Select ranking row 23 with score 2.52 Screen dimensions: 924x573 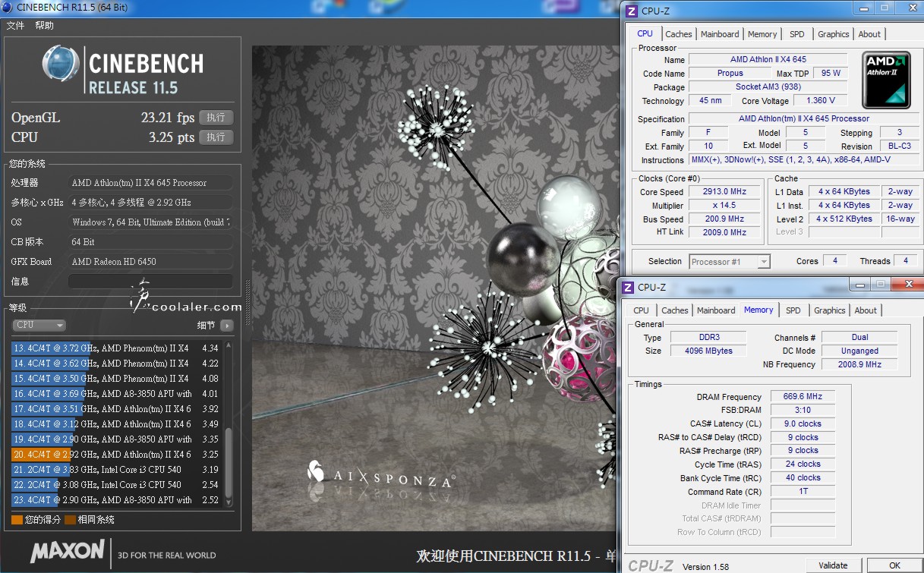[115, 500]
